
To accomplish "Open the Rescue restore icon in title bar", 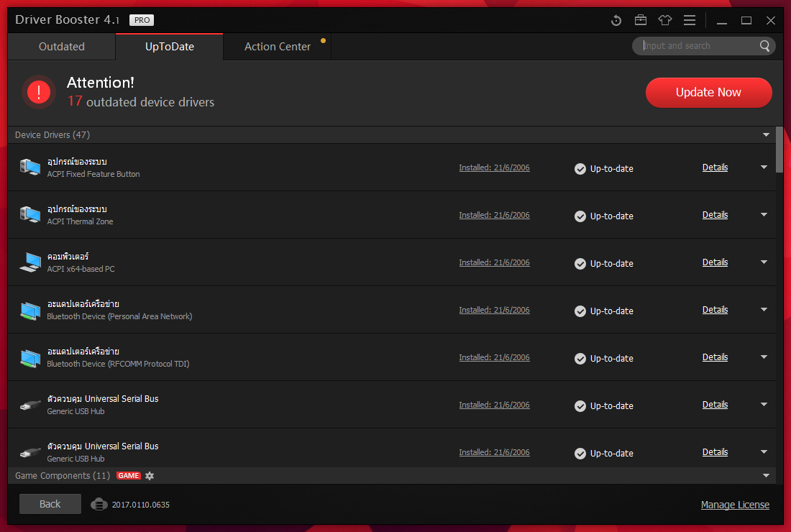I will click(616, 20).
